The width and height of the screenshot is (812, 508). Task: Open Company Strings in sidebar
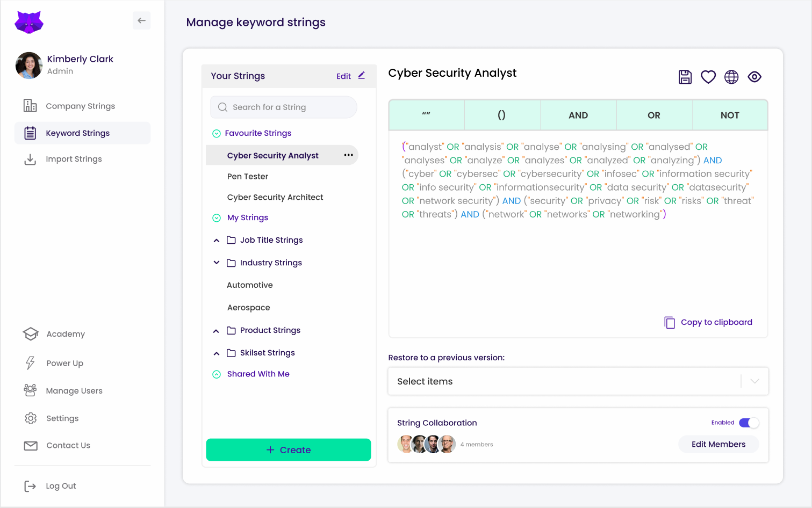[x=80, y=106]
